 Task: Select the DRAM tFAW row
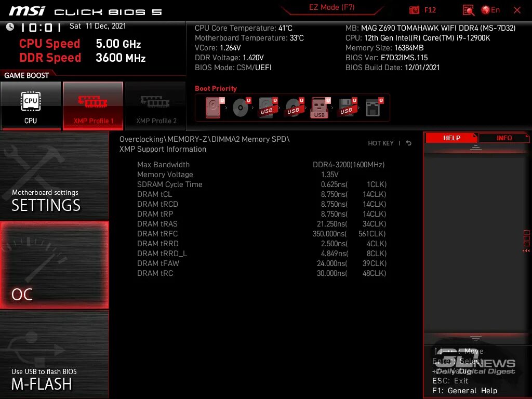coord(262,263)
